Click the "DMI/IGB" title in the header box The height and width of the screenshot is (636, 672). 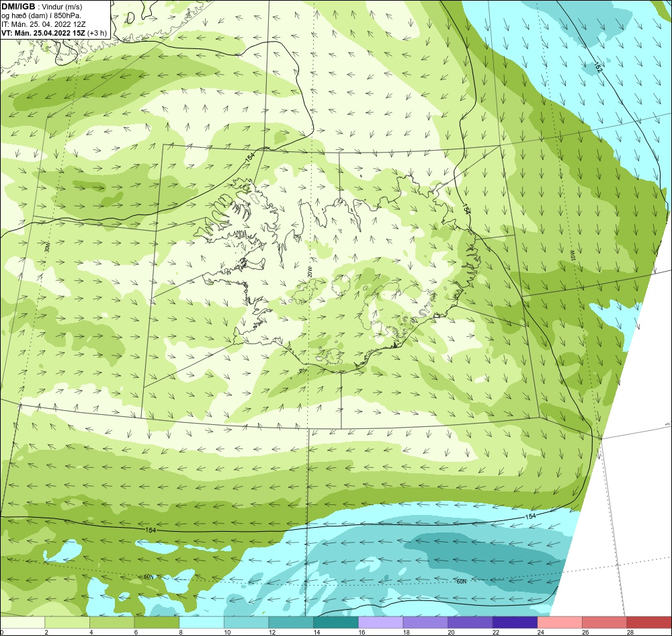point(18,7)
